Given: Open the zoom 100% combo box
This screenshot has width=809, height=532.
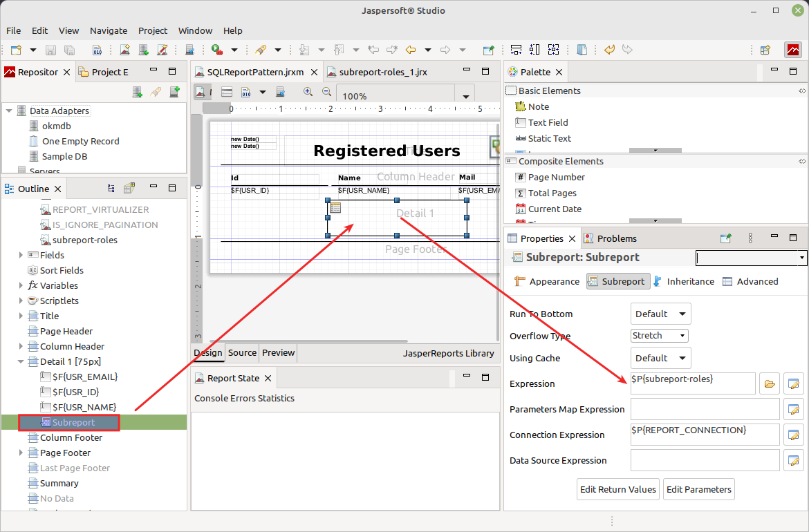Looking at the screenshot, I should click(465, 97).
